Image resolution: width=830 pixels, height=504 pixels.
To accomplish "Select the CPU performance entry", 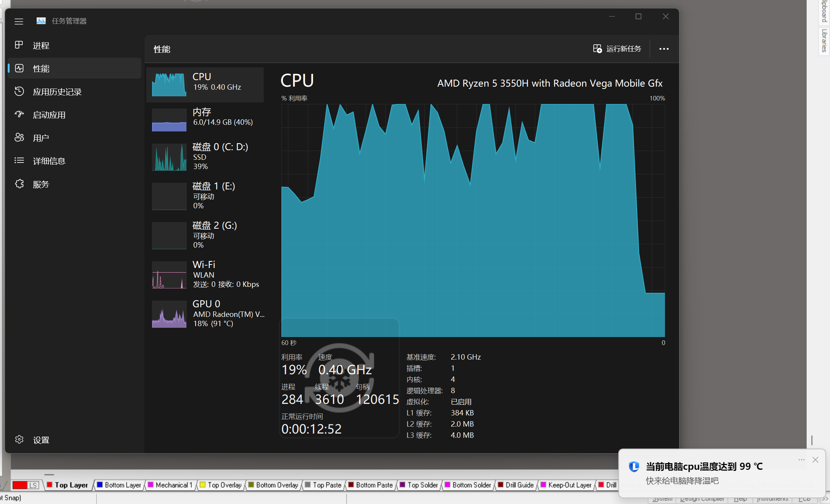I will point(205,85).
